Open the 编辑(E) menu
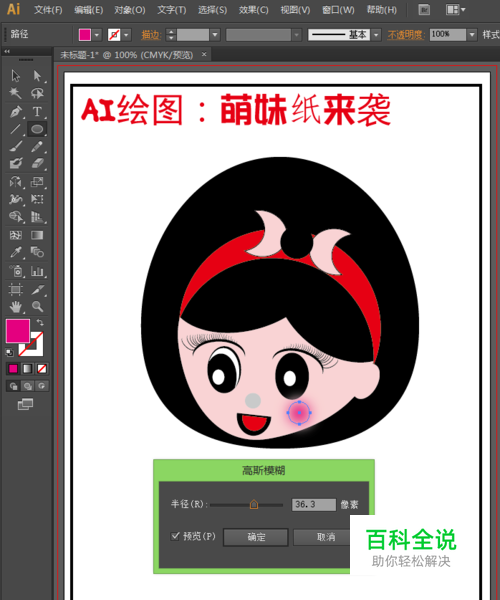 pyautogui.click(x=89, y=10)
